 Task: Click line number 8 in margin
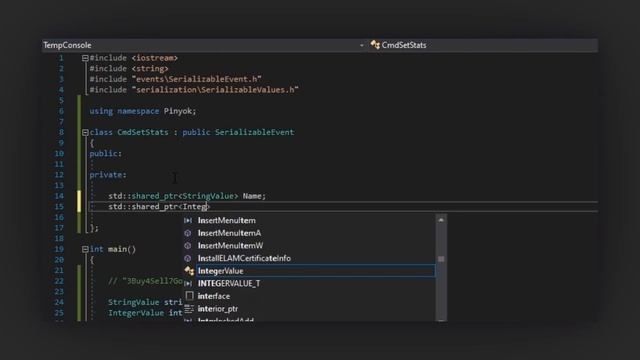pos(61,132)
